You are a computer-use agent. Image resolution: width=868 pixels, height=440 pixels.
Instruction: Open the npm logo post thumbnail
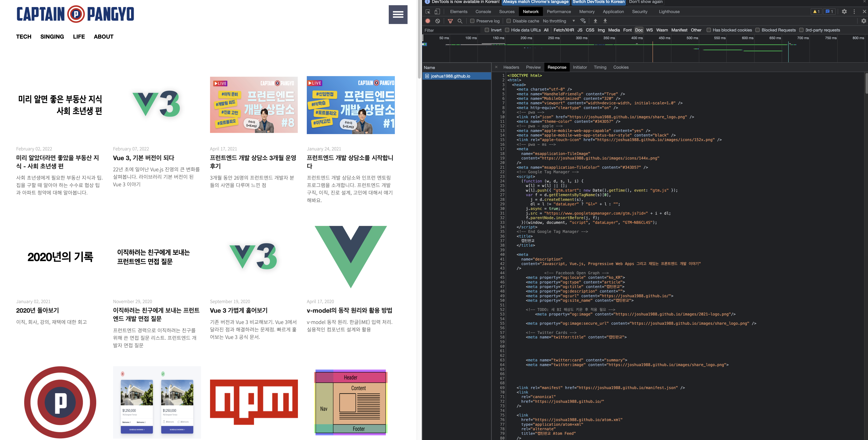[x=254, y=402]
